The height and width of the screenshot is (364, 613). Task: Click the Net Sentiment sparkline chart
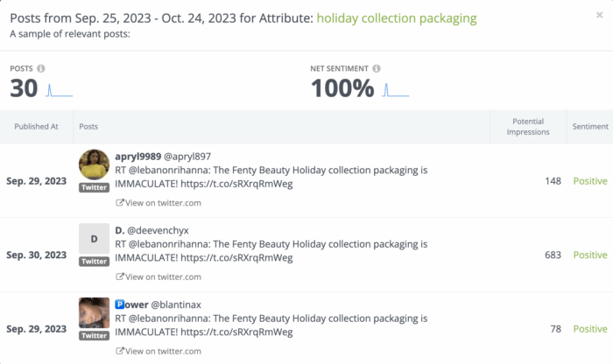[x=396, y=90]
